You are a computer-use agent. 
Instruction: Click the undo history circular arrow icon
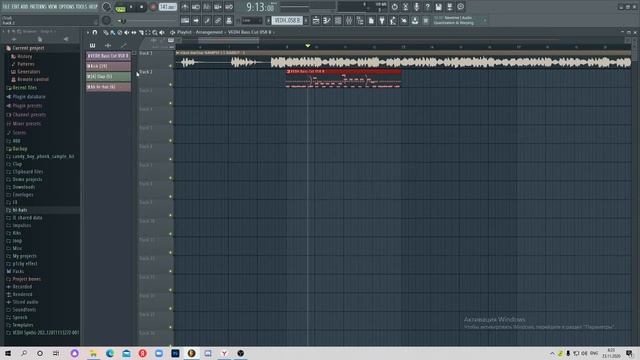pyautogui.click(x=394, y=7)
